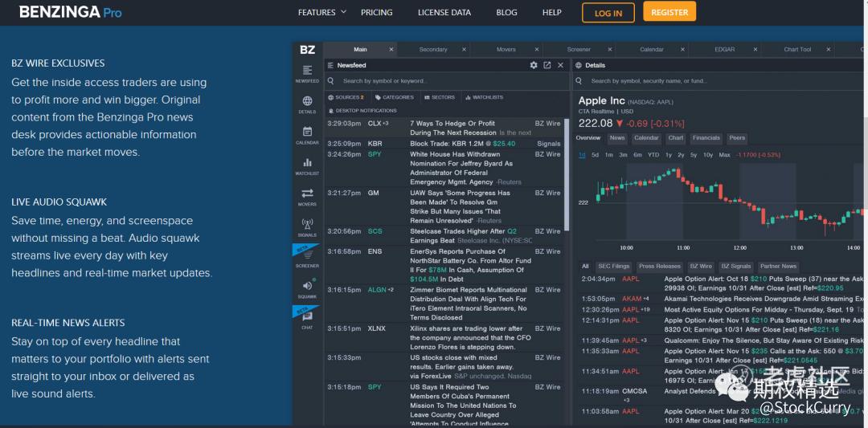Screen dimensions: 868x428
Task: Select the YTD chart range
Action: [x=653, y=155]
